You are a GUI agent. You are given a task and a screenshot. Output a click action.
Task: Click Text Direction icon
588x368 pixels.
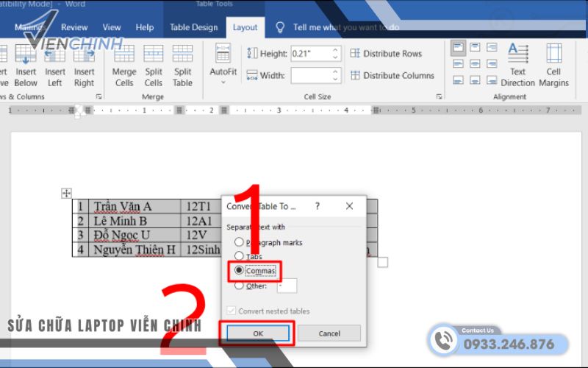coord(518,53)
